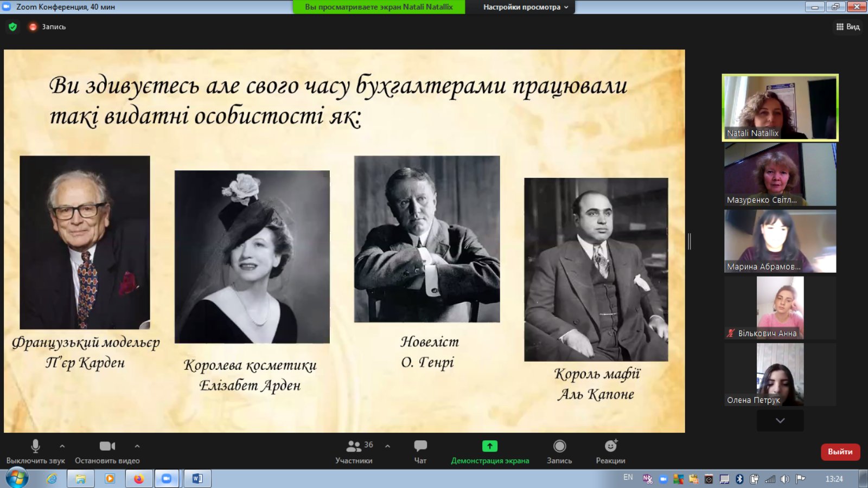Screen dimensions: 868x488
Task: Leave meeting with the red Выйти button
Action: (x=840, y=452)
